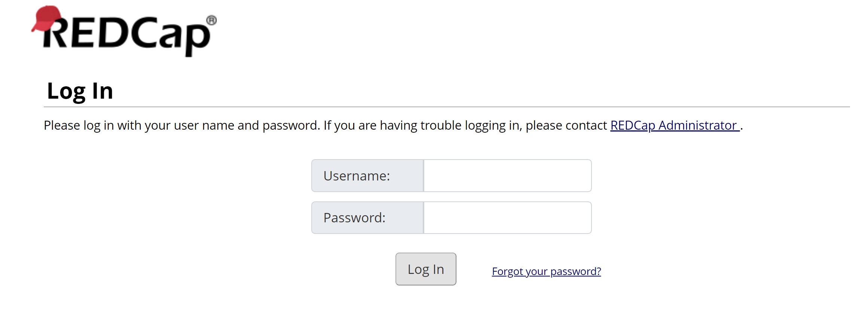The image size is (868, 312).
Task: Open the "Forgot your password?" link
Action: coord(546,271)
